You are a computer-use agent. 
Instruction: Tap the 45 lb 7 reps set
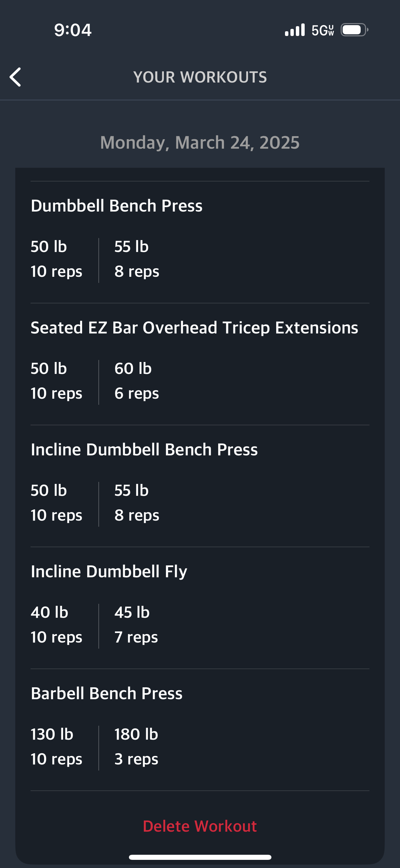click(x=136, y=625)
